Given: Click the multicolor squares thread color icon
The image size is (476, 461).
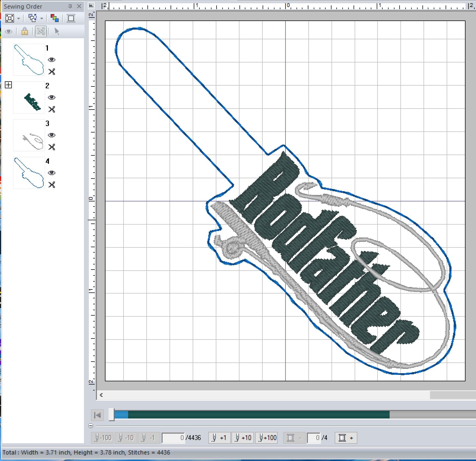Looking at the screenshot, I should 55,18.
